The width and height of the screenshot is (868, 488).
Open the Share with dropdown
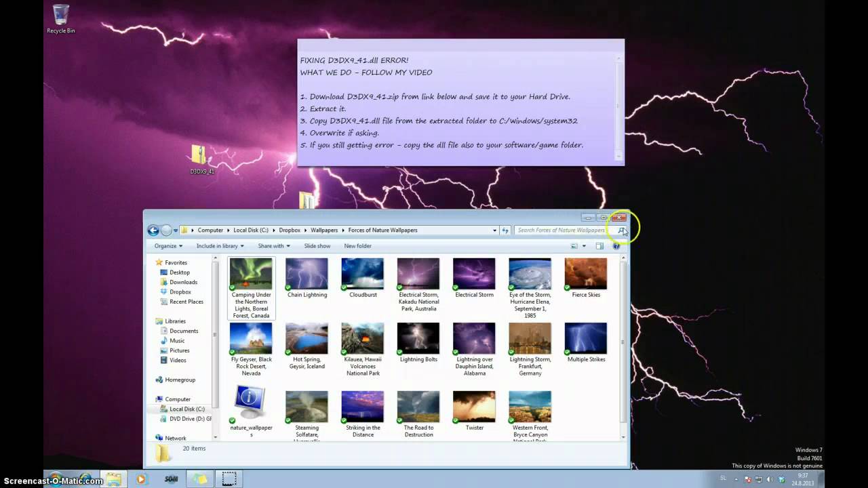pos(274,246)
